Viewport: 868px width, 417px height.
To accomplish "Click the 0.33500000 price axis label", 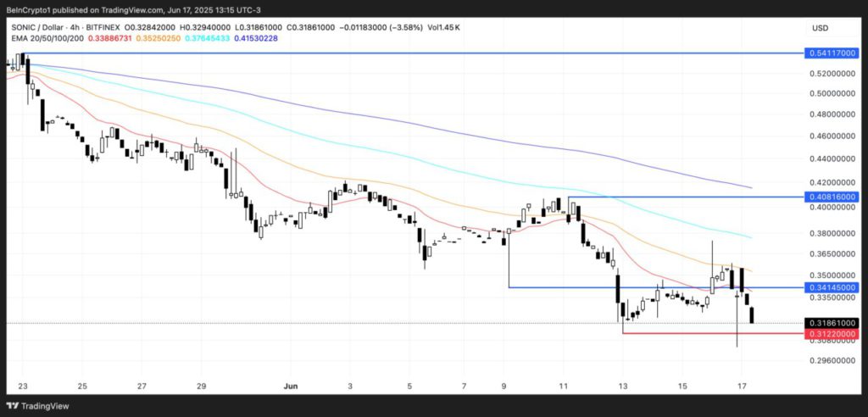I will [833, 297].
